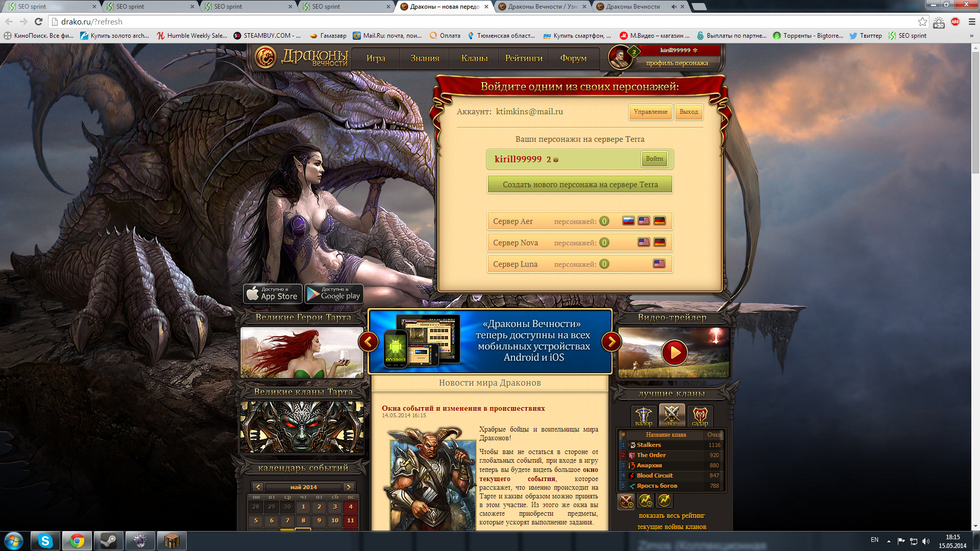Select the садар clan tab
This screenshot has height=551, width=980.
700,416
